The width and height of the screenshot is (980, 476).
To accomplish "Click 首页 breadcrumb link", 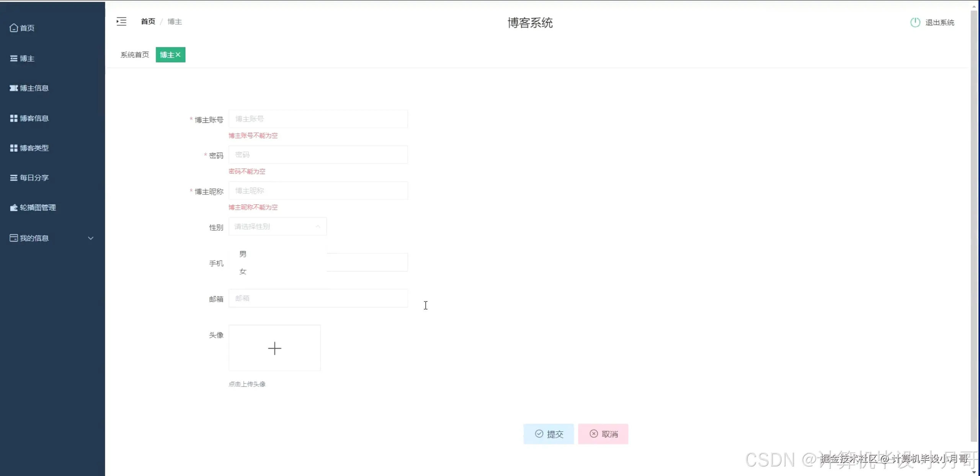I will [x=148, y=21].
